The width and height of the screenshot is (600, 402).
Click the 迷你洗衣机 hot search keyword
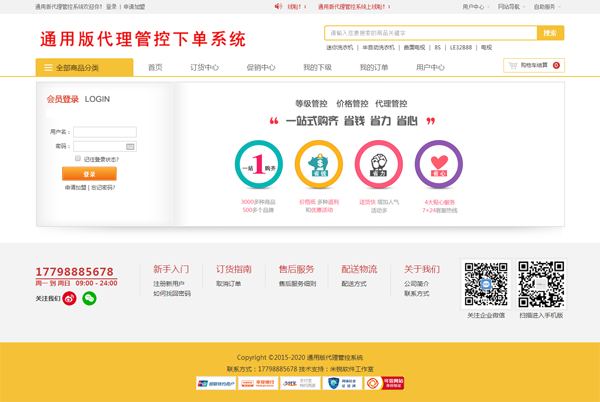tap(339, 47)
